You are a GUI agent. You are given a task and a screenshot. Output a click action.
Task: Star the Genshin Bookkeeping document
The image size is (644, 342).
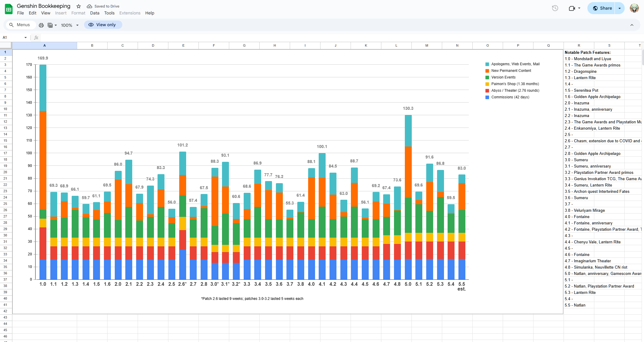(x=79, y=6)
